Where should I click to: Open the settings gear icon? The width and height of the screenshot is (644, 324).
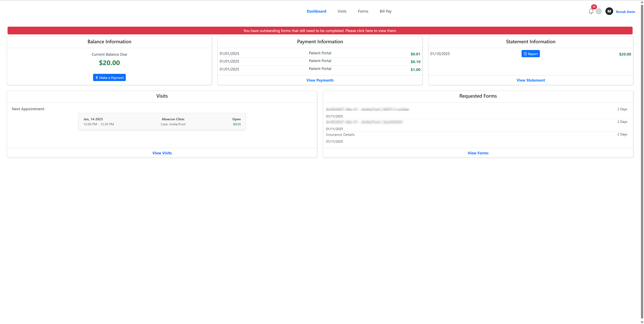coord(599,11)
